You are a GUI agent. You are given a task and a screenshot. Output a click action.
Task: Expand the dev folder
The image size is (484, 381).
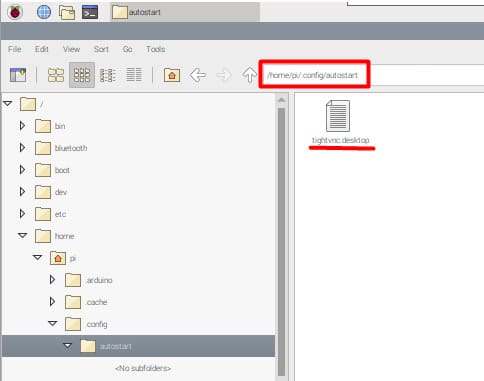pos(22,192)
